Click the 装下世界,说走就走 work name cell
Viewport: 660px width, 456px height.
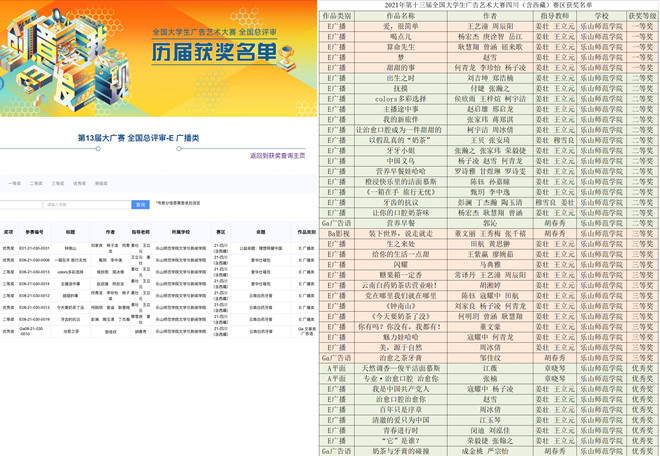(x=401, y=233)
